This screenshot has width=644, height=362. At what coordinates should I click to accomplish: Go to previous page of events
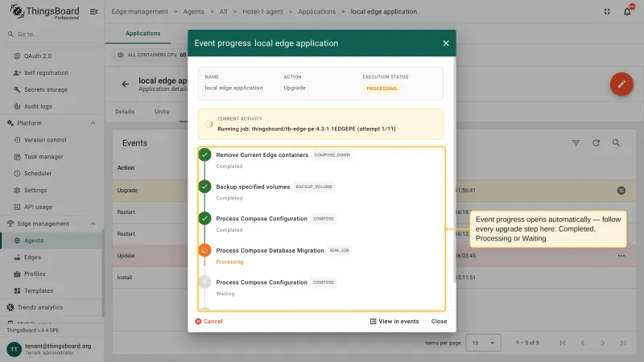583,343
